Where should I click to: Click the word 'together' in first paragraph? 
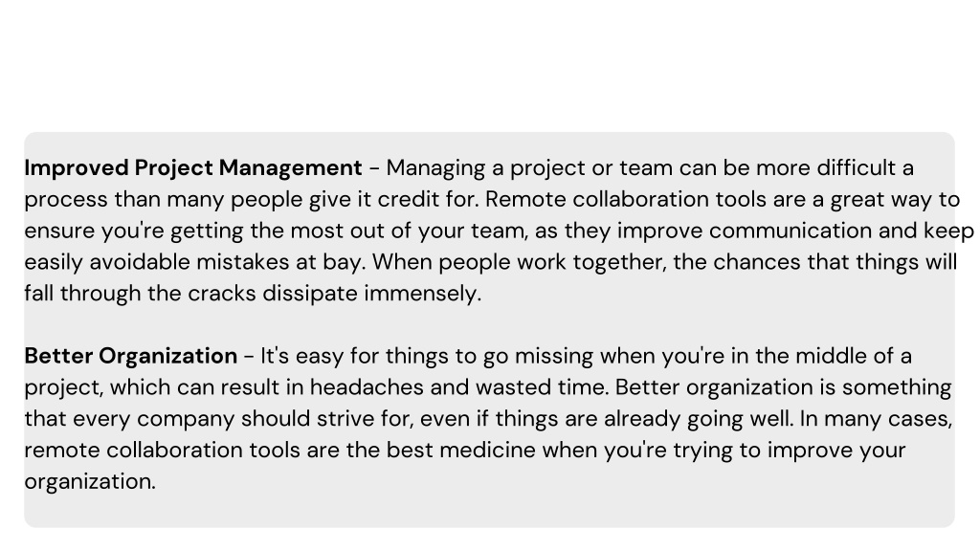(619, 262)
